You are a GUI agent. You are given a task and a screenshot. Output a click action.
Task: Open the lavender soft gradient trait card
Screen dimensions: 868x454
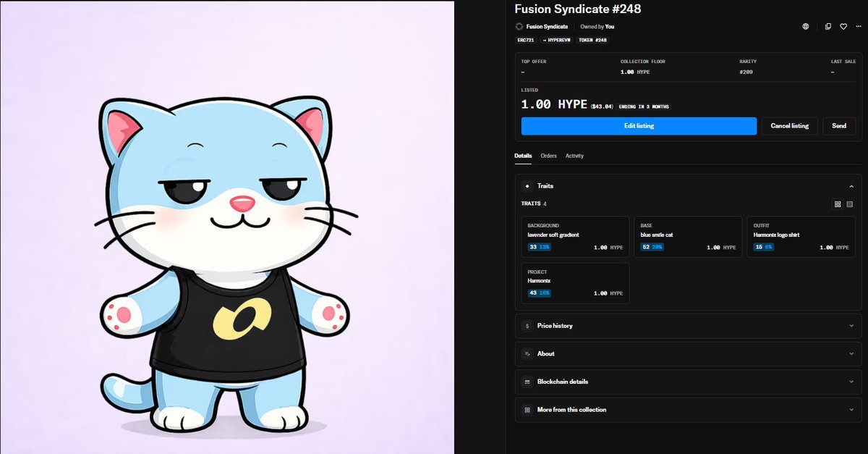[x=575, y=237]
